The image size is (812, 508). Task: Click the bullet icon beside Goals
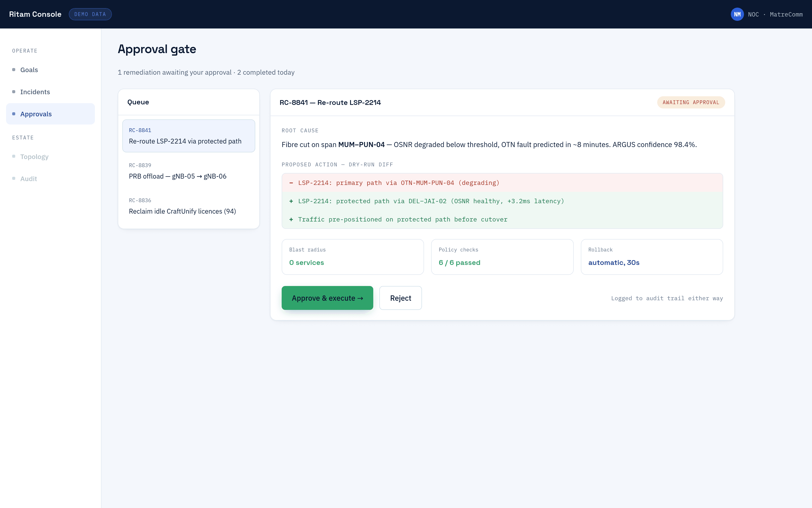[14, 70]
